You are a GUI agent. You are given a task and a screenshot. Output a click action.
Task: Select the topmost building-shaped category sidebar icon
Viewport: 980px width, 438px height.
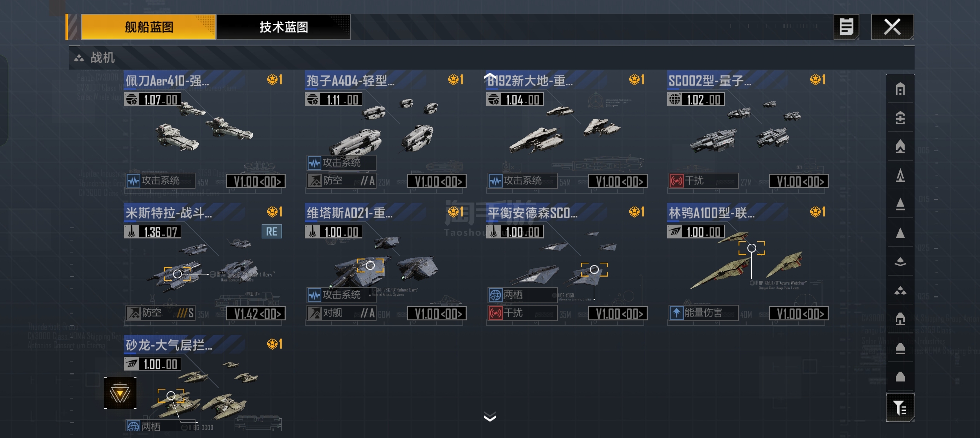900,89
